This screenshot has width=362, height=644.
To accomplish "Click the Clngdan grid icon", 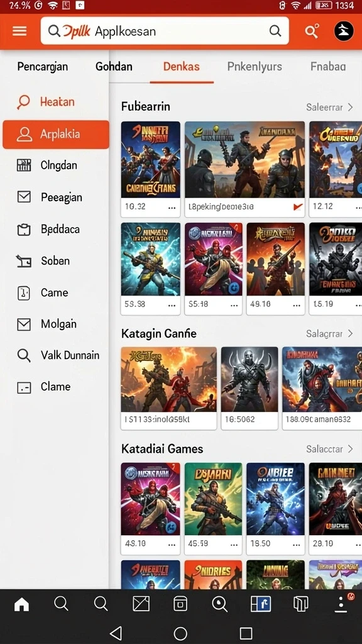I will point(24,165).
